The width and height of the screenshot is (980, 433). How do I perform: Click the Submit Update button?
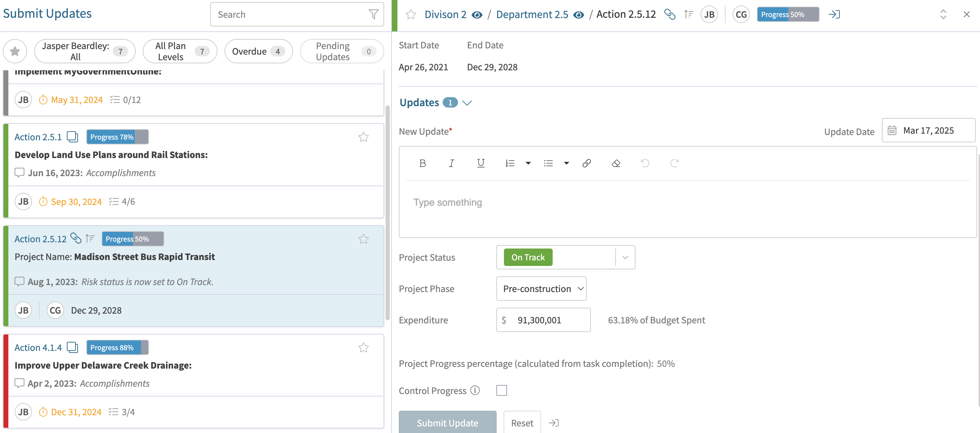click(x=448, y=422)
